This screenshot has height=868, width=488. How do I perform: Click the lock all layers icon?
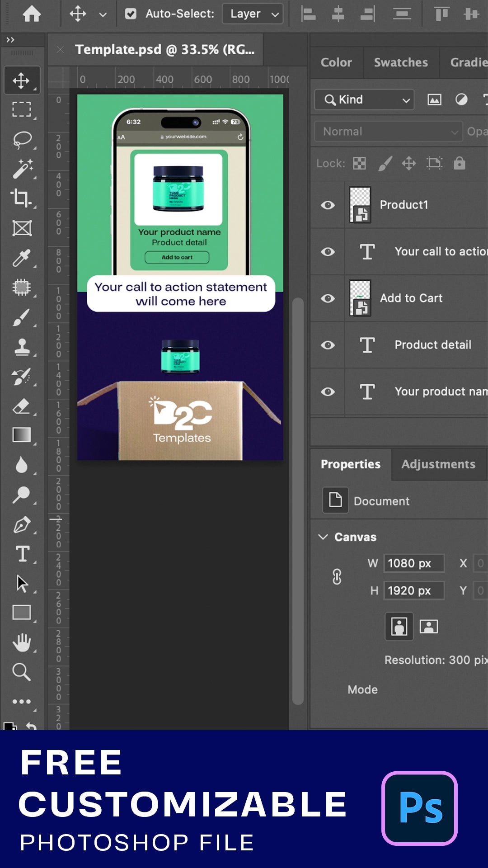click(460, 163)
